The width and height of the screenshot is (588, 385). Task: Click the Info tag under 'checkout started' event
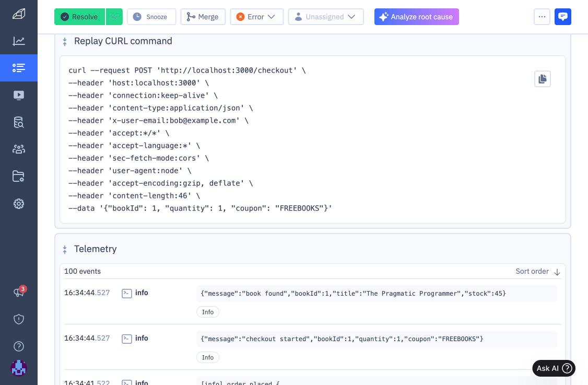click(208, 358)
